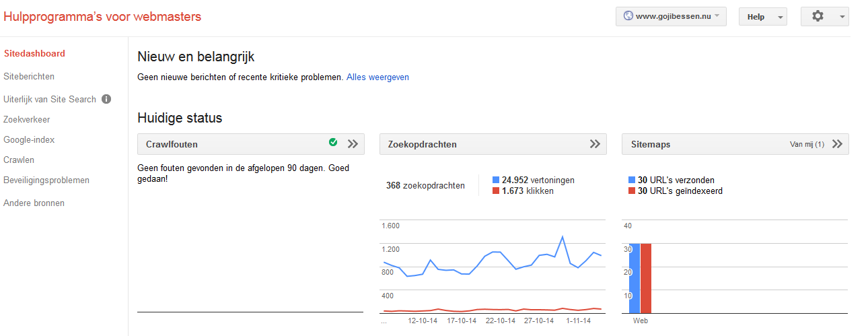Click the globe icon beside www.gojibessen.nu
The image size is (868, 336).
point(628,16)
